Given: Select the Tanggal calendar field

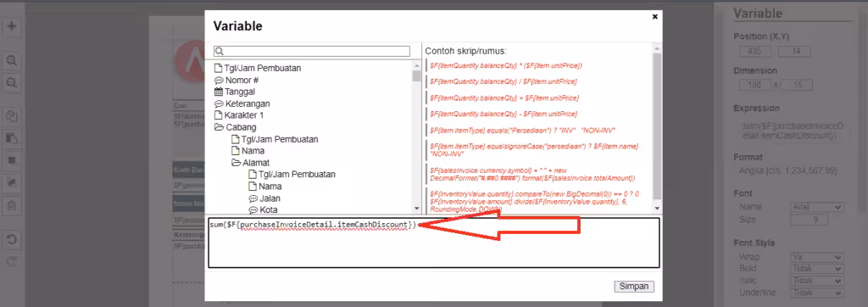Looking at the screenshot, I should [236, 92].
